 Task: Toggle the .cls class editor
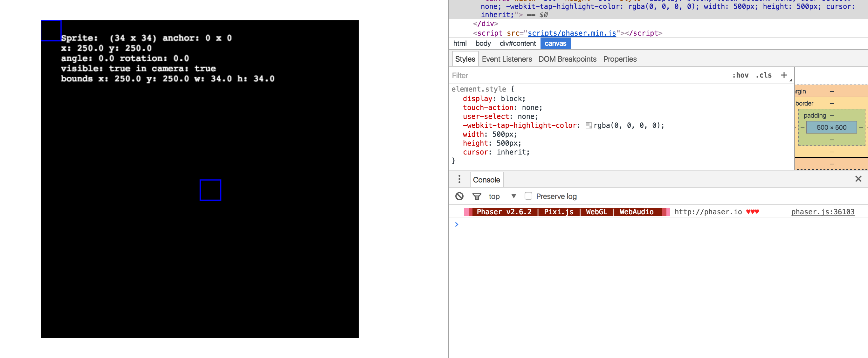pyautogui.click(x=763, y=75)
